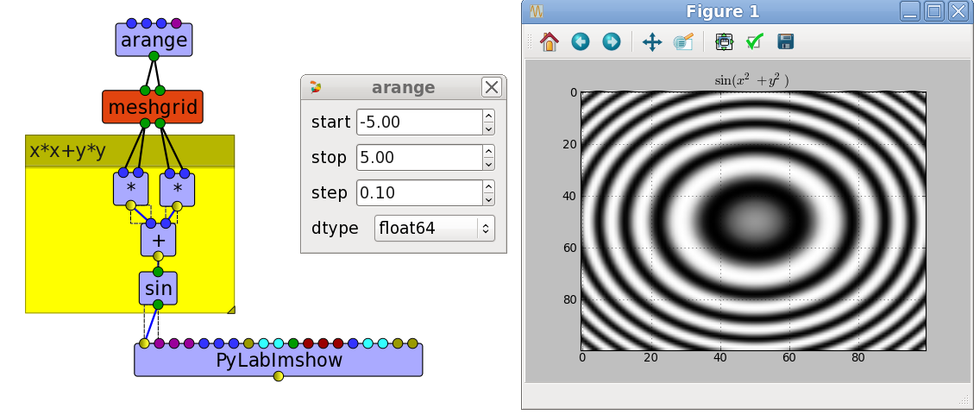This screenshot has width=980, height=415.
Task: Click the arange node output port
Action: point(154,56)
